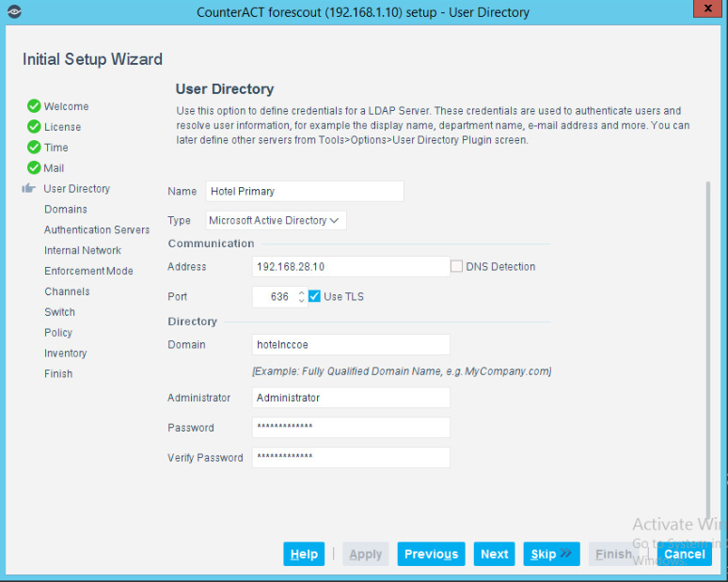Select the Authentication Servers wizard step
The image size is (728, 582).
coord(97,229)
